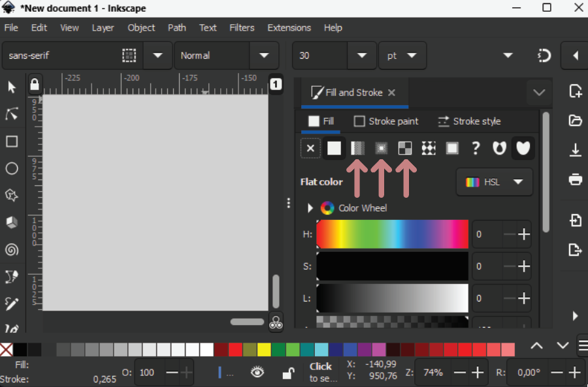Image resolution: width=588 pixels, height=387 pixels.
Task: Open the Filters menu
Action: click(x=242, y=27)
